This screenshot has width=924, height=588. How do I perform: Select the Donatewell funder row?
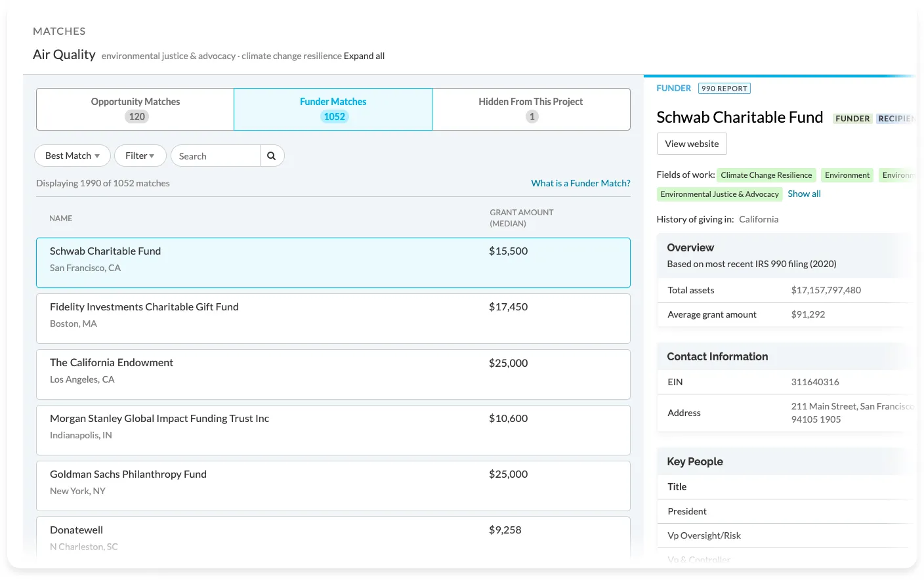pyautogui.click(x=333, y=538)
